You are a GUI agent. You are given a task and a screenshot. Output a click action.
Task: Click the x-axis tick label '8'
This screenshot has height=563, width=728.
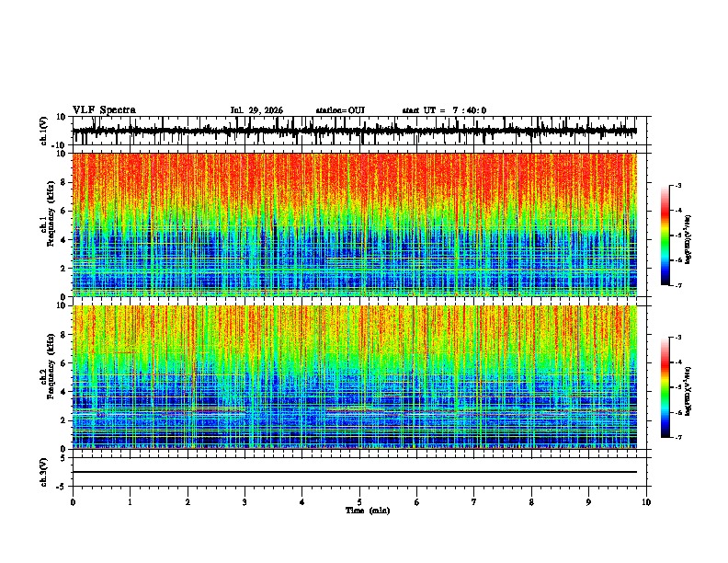pyautogui.click(x=531, y=502)
